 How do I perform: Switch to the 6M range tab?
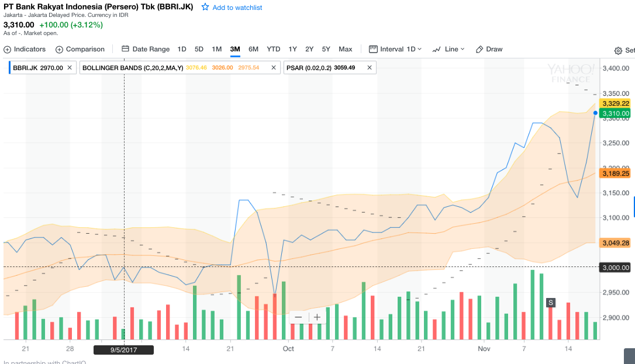pyautogui.click(x=253, y=49)
